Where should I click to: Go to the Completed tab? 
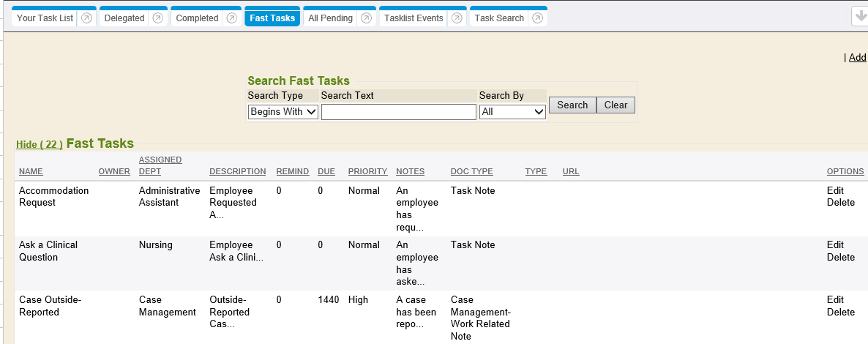coord(197,18)
